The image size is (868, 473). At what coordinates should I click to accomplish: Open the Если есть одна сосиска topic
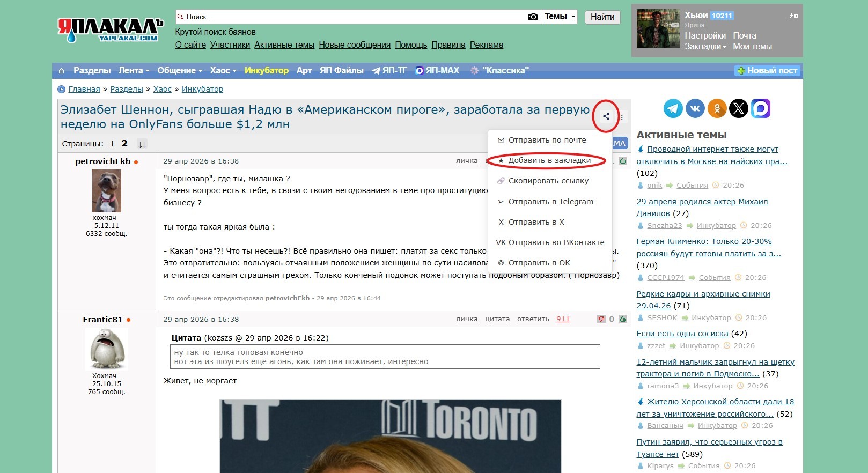click(x=682, y=334)
